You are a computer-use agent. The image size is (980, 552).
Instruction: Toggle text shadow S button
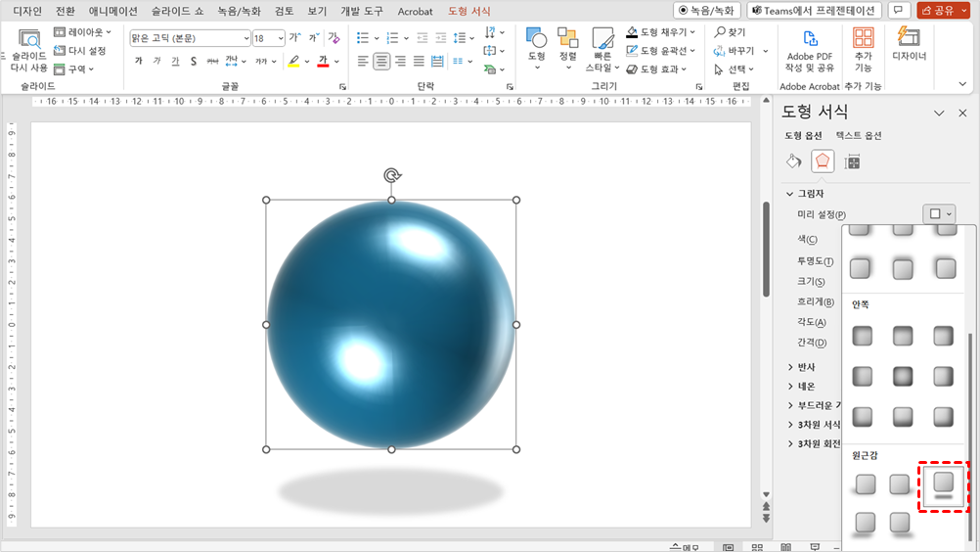pyautogui.click(x=194, y=61)
